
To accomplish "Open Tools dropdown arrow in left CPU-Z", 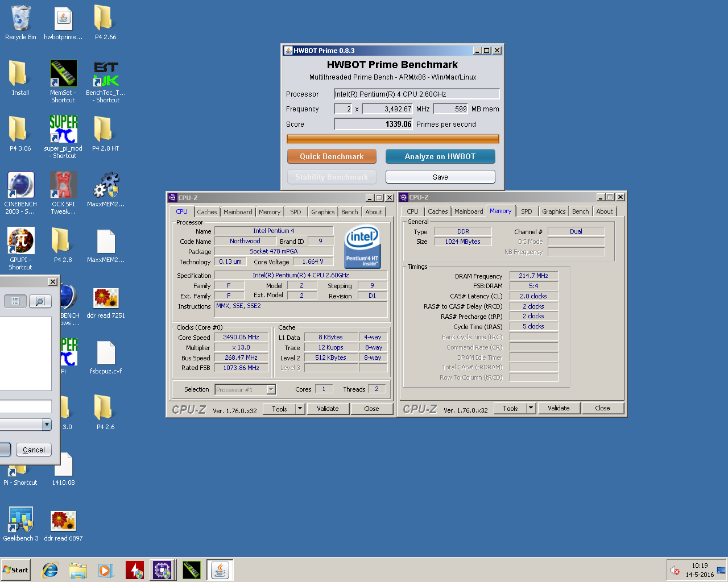I will pyautogui.click(x=300, y=409).
